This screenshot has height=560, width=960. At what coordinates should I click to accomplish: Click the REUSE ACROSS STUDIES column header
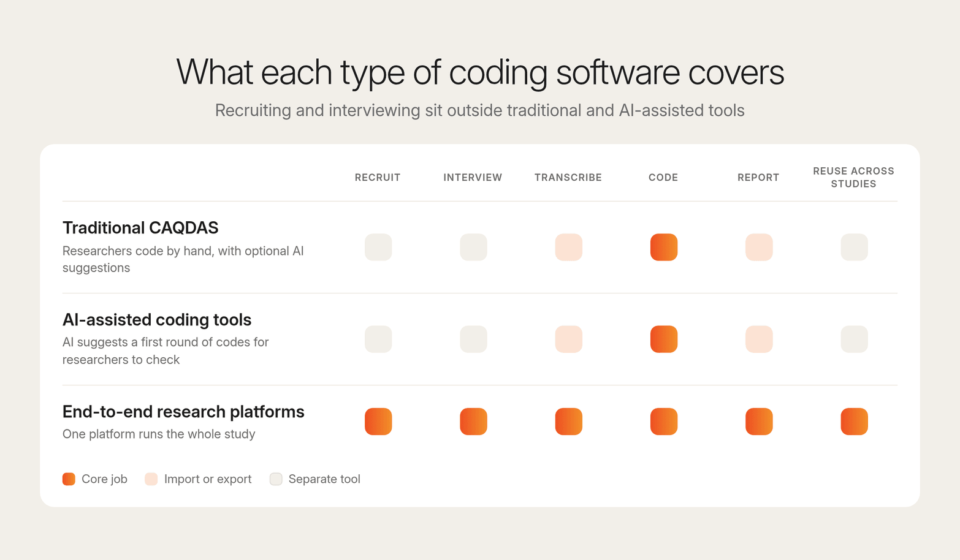854,178
